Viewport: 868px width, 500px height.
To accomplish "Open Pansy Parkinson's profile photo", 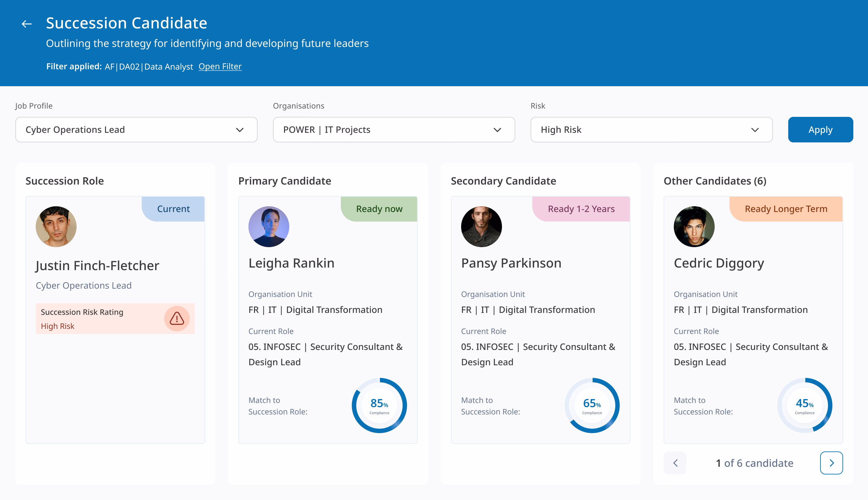I will click(482, 227).
